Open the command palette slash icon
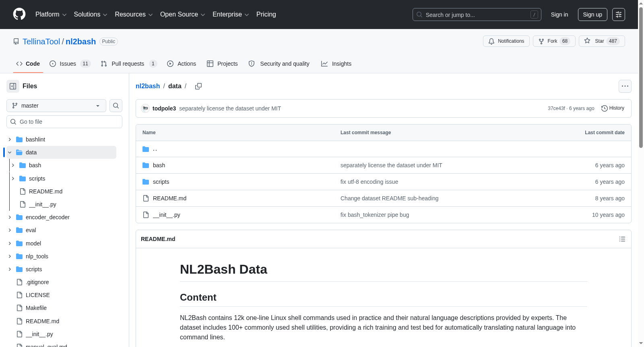This screenshot has height=347, width=644. point(534,15)
